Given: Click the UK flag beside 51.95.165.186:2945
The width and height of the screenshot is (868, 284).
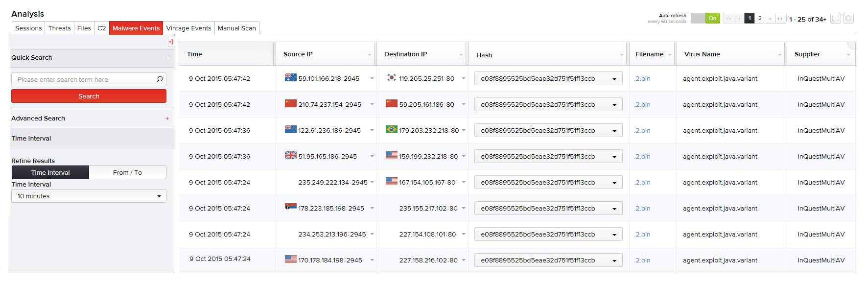Looking at the screenshot, I should point(291,155).
